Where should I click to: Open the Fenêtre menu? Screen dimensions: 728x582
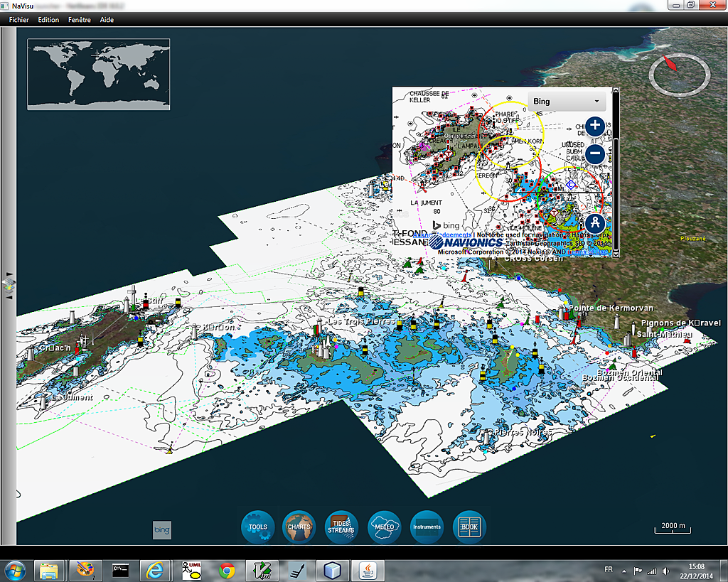tap(80, 19)
